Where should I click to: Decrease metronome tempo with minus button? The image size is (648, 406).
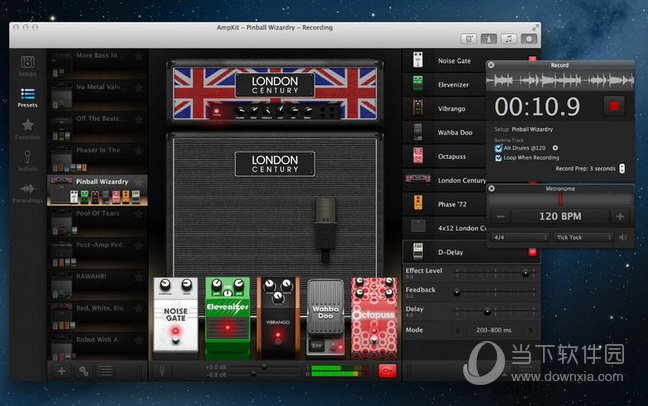click(500, 216)
